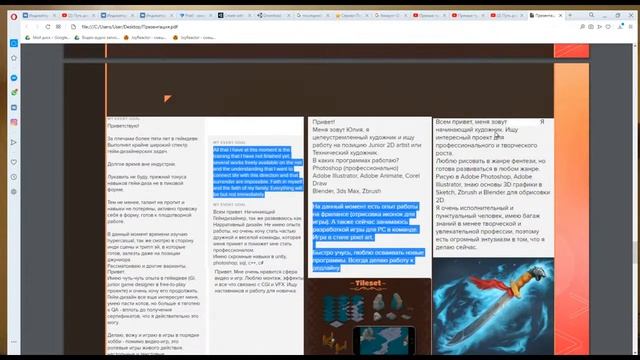The width and height of the screenshot is (640, 360).
Task: Click the "Приветствую!" text in first column
Action: (x=123, y=126)
